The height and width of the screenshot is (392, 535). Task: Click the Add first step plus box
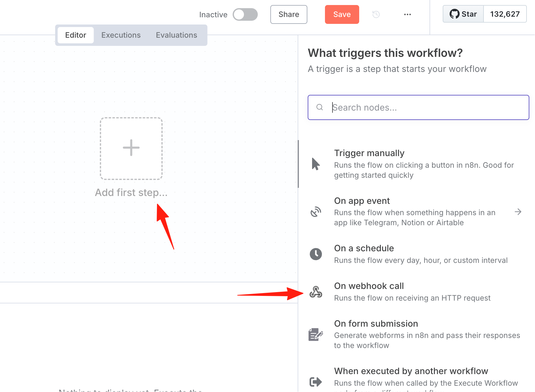(x=131, y=149)
